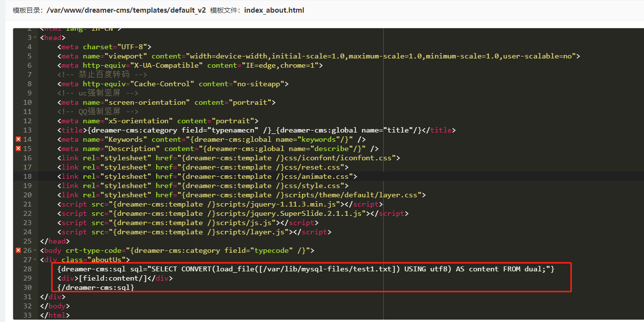Click the closing head tag

coord(55,241)
